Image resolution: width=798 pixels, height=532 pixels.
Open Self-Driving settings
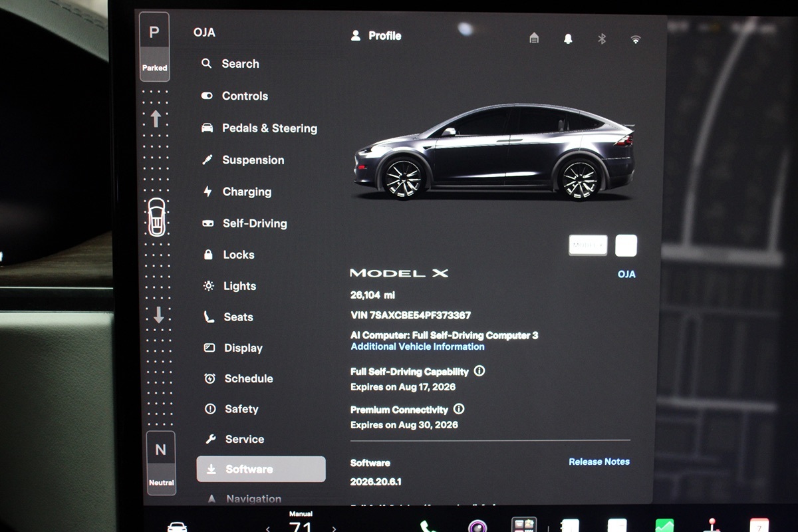pos(245,223)
